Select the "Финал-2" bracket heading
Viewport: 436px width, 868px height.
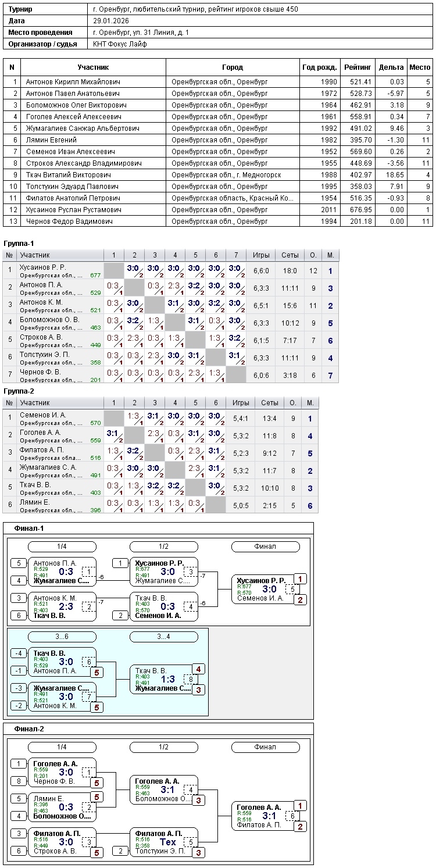coord(29,729)
